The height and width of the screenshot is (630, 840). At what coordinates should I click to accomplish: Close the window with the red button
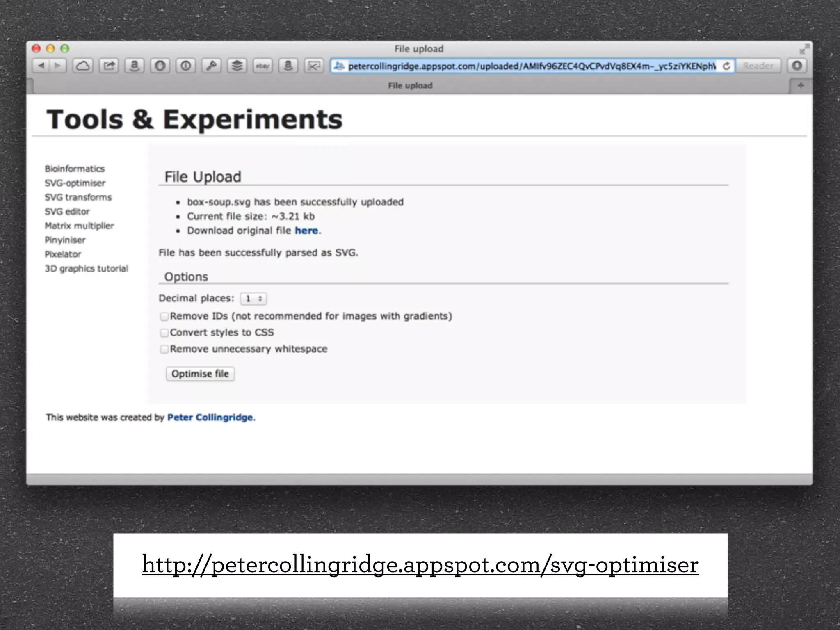[x=36, y=49]
